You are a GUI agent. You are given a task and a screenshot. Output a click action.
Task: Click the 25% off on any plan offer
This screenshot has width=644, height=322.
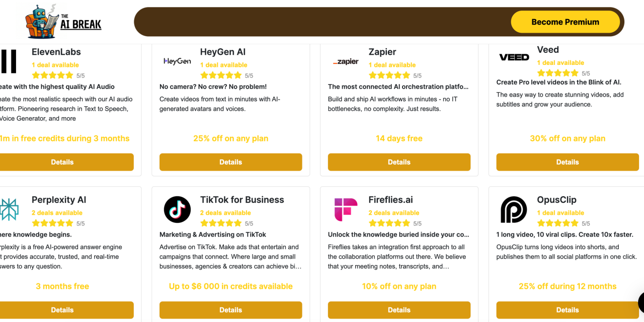[230, 138]
